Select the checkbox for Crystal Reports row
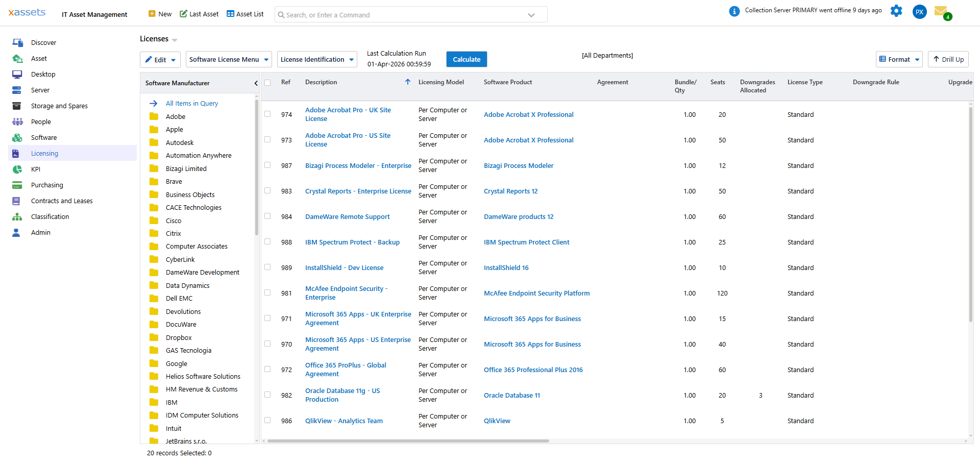The width and height of the screenshot is (980, 465). 267,190
